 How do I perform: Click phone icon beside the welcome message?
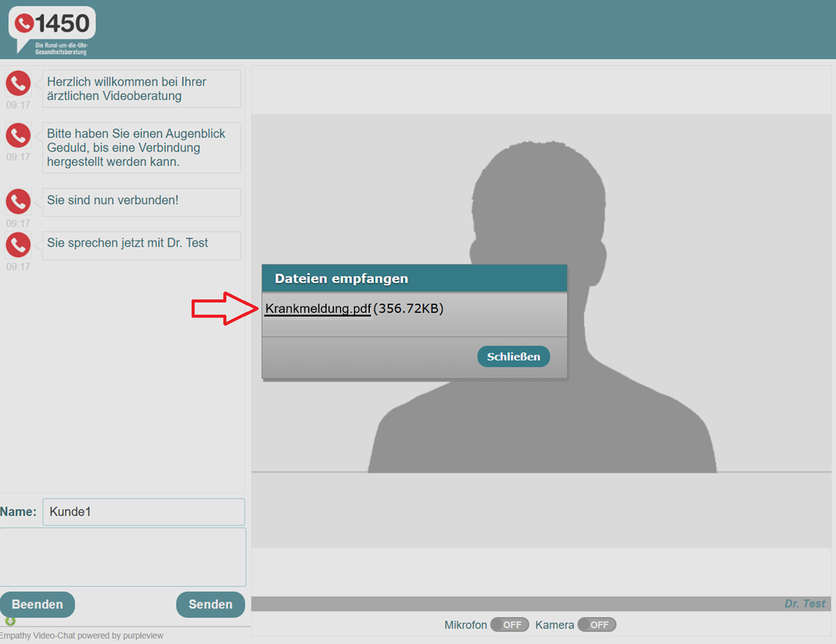pos(18,84)
